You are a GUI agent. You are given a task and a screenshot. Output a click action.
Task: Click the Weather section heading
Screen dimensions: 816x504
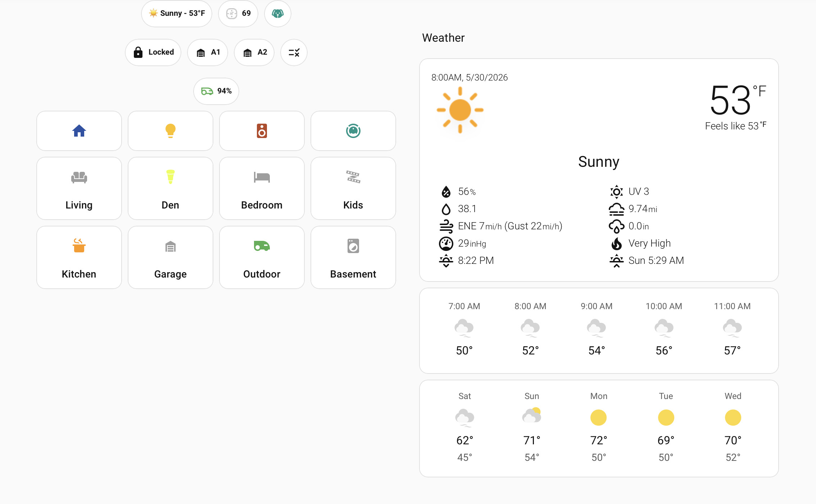click(x=443, y=38)
